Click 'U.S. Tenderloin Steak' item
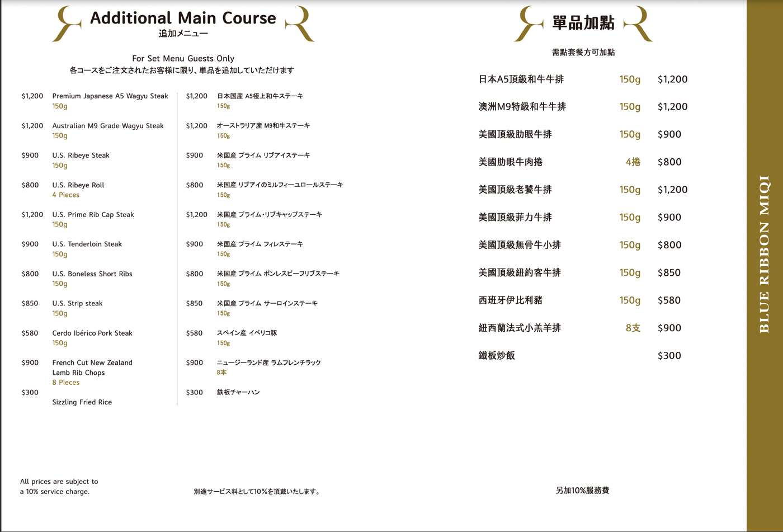 point(87,244)
